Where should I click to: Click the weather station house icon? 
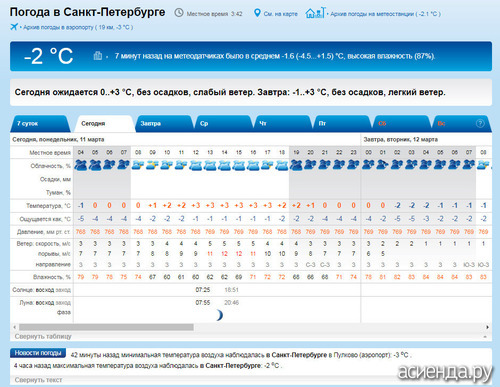[315, 13]
